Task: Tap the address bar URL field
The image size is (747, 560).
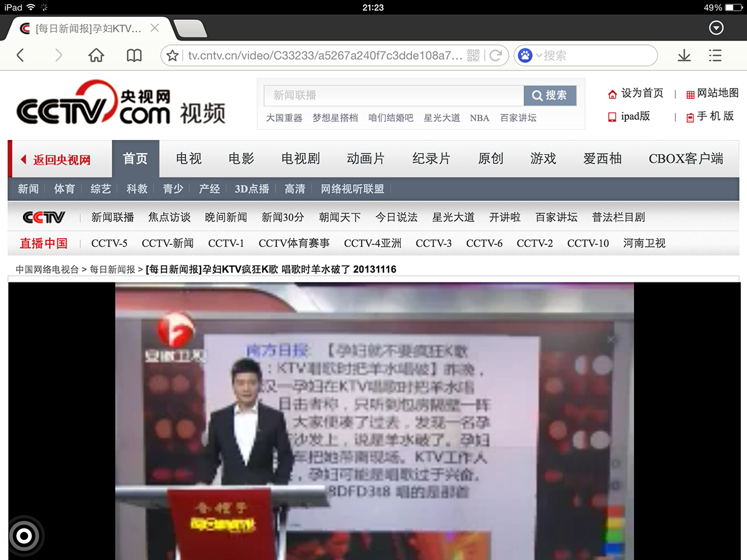Action: click(325, 55)
